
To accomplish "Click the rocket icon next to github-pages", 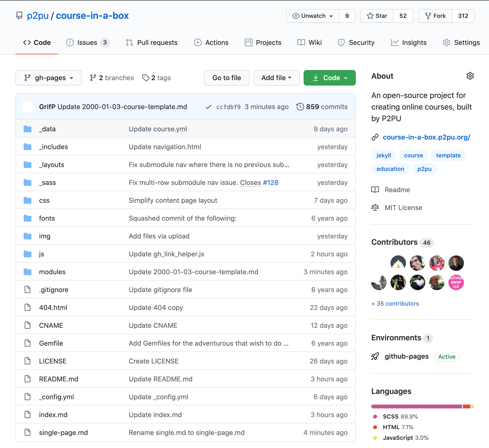I will (x=375, y=357).
